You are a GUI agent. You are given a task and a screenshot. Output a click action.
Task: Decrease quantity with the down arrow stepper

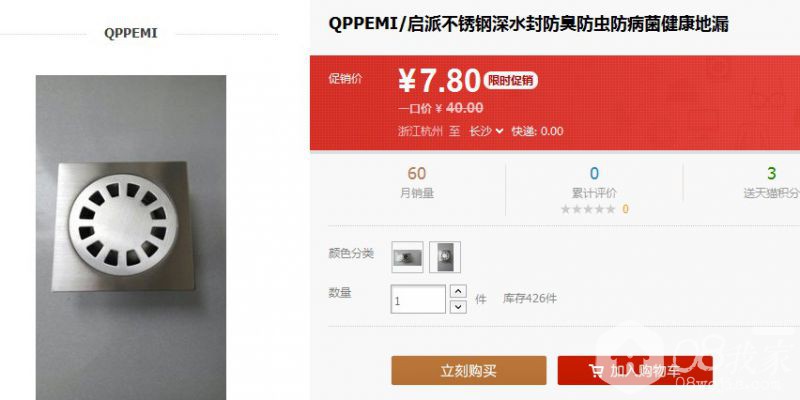click(458, 307)
